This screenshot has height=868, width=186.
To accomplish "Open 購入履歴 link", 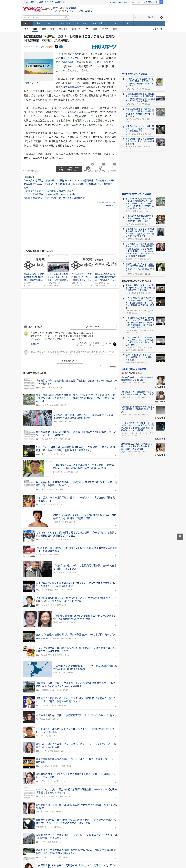I will tap(152, 17).
